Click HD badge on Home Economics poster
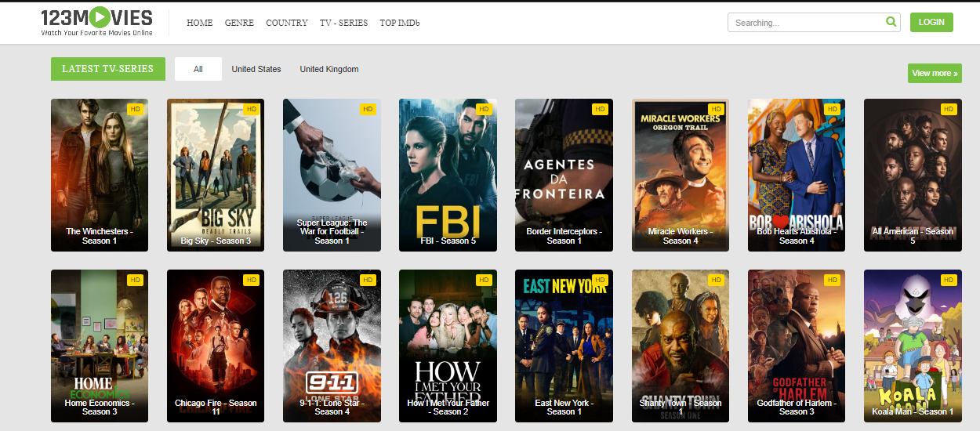This screenshot has width=980, height=431. click(135, 281)
